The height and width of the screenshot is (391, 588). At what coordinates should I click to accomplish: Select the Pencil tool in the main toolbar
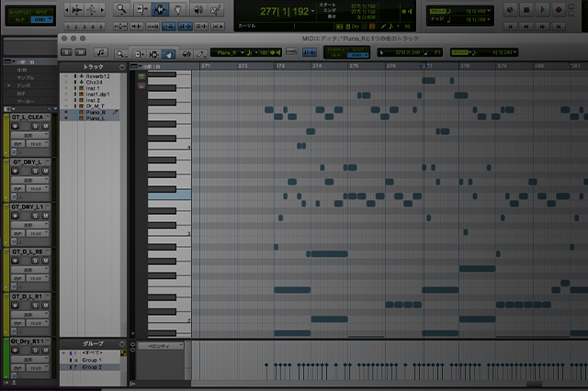tap(216, 10)
